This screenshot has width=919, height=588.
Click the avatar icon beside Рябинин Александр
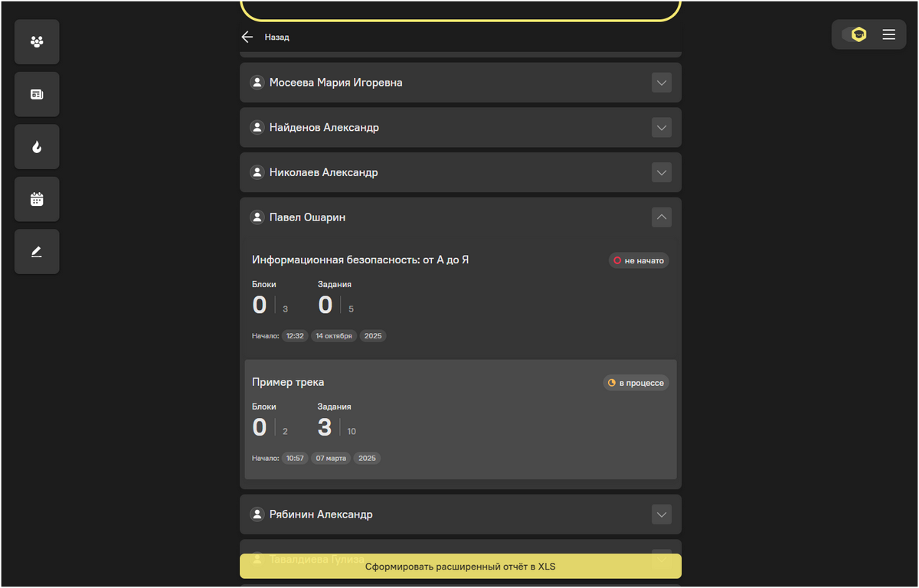click(257, 514)
